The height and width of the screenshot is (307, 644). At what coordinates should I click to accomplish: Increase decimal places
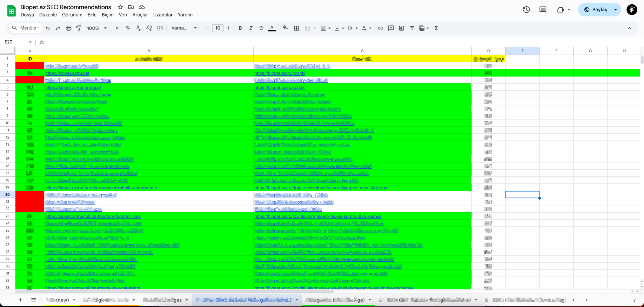tap(149, 28)
